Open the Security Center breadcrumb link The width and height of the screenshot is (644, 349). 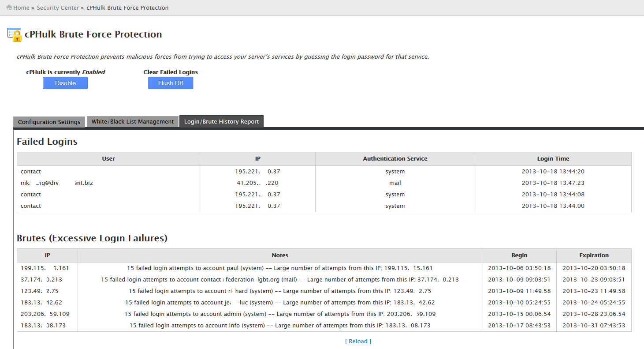pos(58,8)
